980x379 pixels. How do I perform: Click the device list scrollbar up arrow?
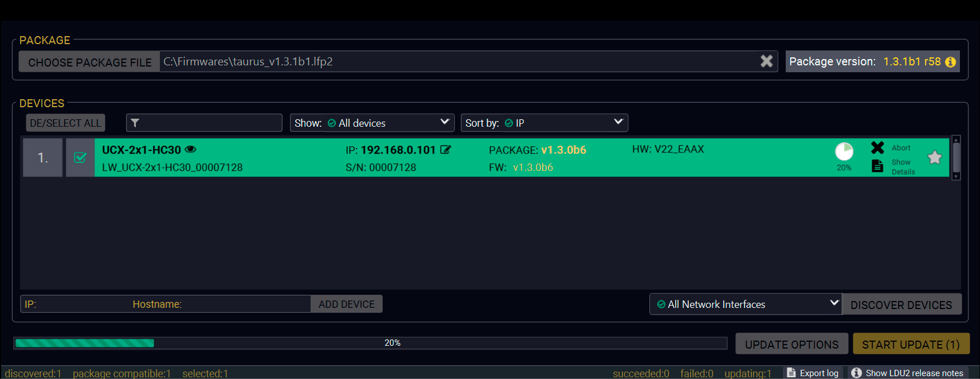956,139
